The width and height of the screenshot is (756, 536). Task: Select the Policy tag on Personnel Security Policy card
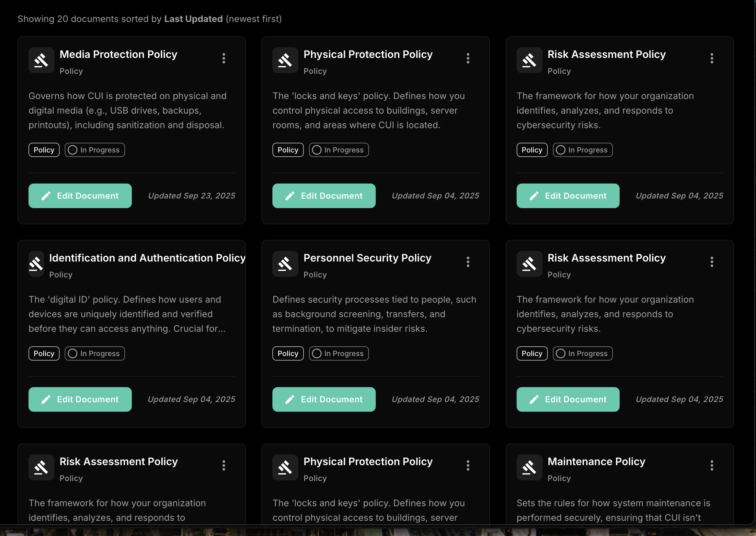pos(288,353)
